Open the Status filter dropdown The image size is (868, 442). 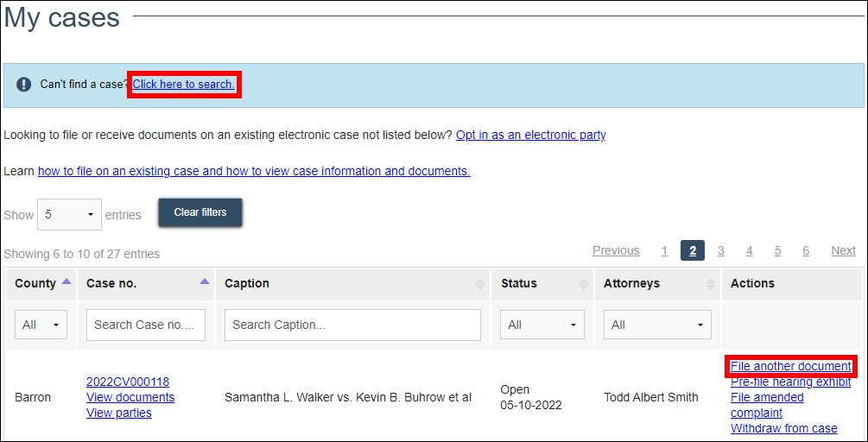point(542,325)
